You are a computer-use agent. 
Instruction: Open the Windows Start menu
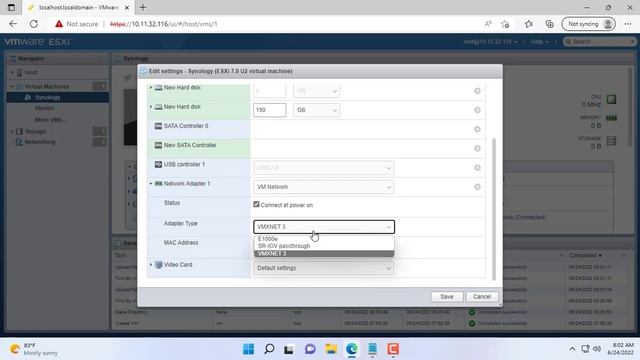[x=248, y=349]
